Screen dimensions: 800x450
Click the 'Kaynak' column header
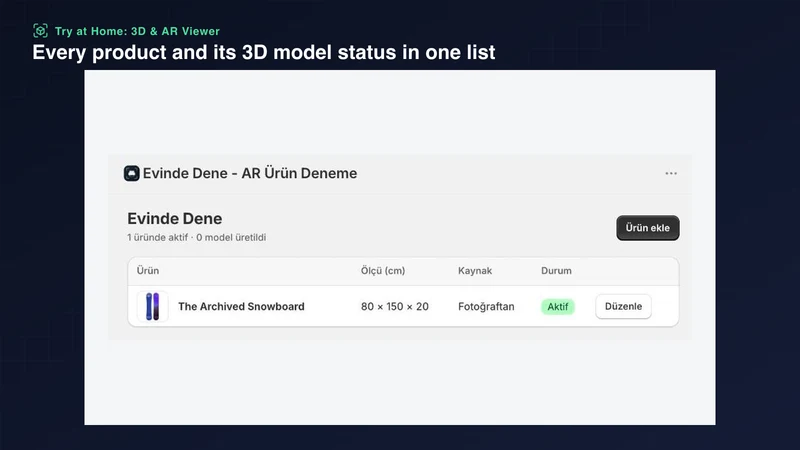coord(475,271)
